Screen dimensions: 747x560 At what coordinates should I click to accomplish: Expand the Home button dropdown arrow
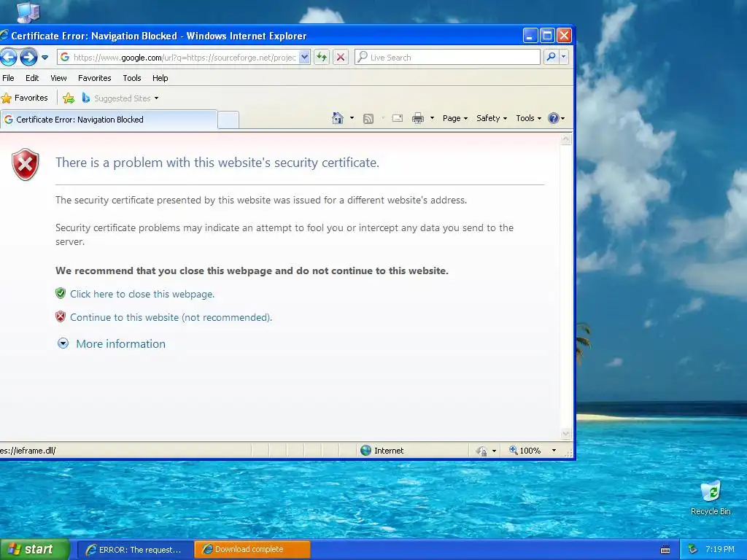point(352,118)
